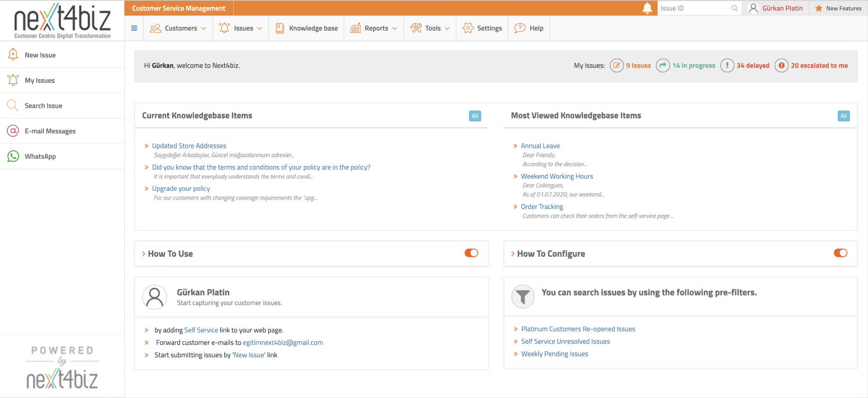Click the Settings gear icon
The image size is (868, 398).
pos(468,28)
